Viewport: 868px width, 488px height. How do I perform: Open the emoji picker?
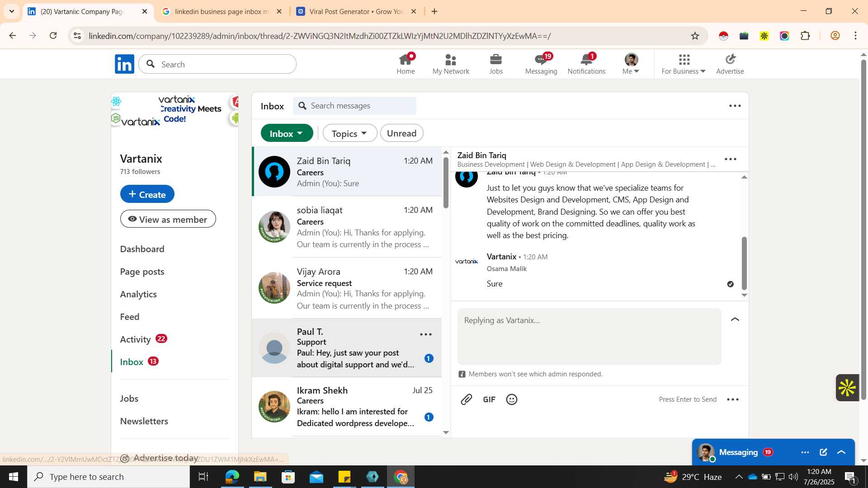[512, 399]
